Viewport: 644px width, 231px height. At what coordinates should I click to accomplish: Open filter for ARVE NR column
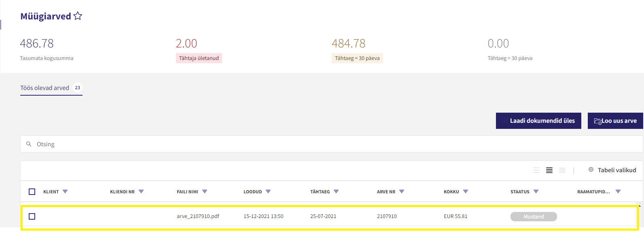pos(402,191)
